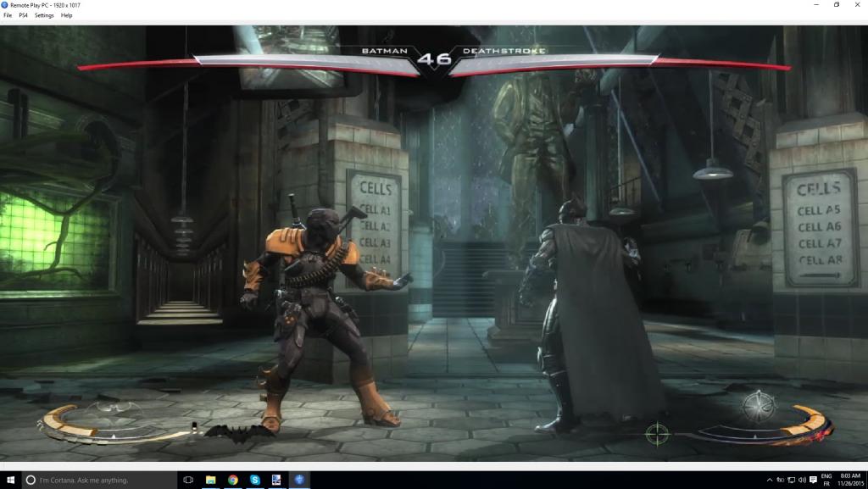Viewport: 868px width, 489px height.
Task: Open the PS4 menu
Action: (24, 15)
